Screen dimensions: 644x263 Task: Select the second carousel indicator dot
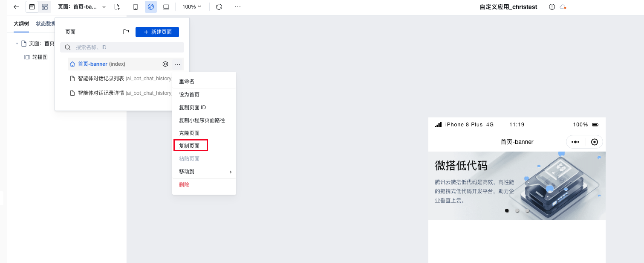tap(517, 210)
